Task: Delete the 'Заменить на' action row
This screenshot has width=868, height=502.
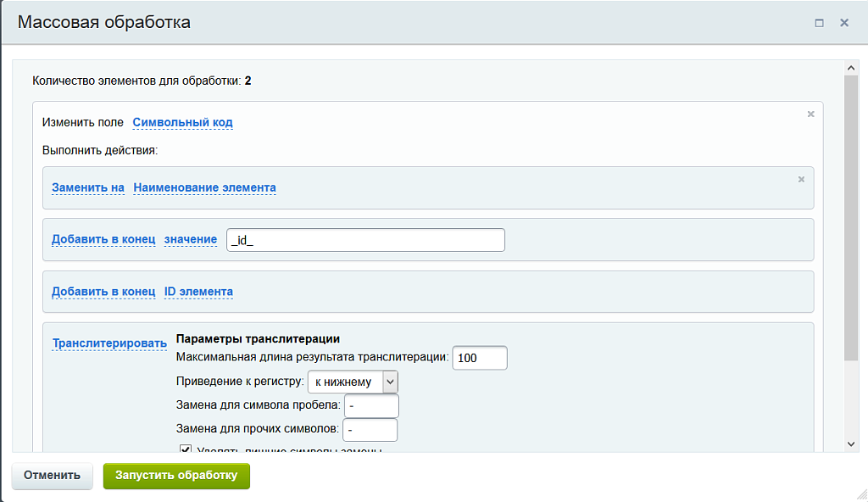Action: [x=800, y=179]
